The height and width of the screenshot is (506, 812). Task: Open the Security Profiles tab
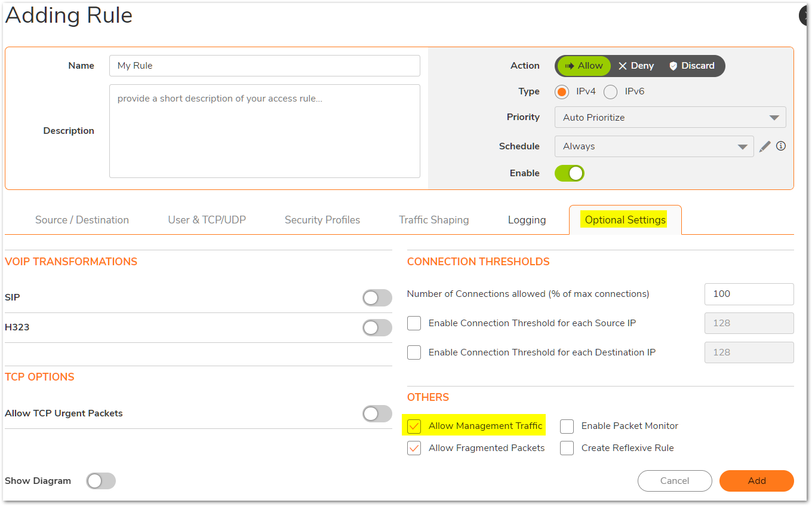coord(322,220)
